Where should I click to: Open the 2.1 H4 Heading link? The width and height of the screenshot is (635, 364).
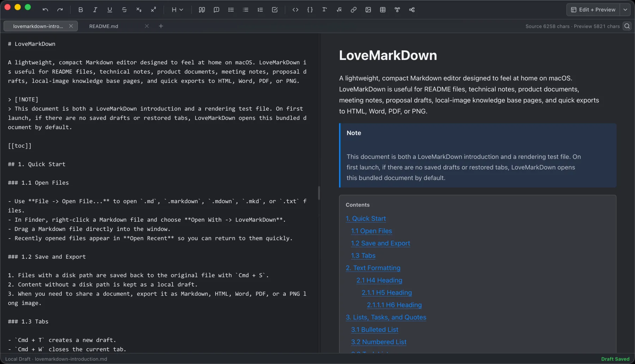click(x=379, y=280)
